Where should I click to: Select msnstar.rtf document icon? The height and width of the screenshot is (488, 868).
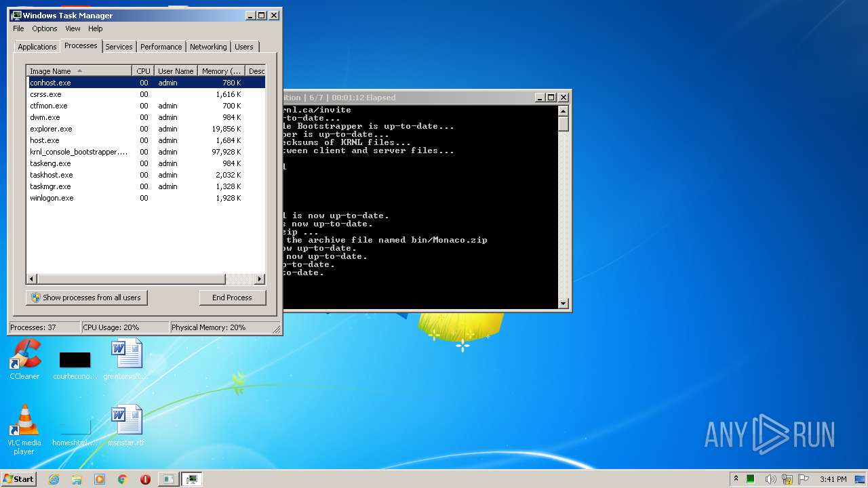click(126, 426)
